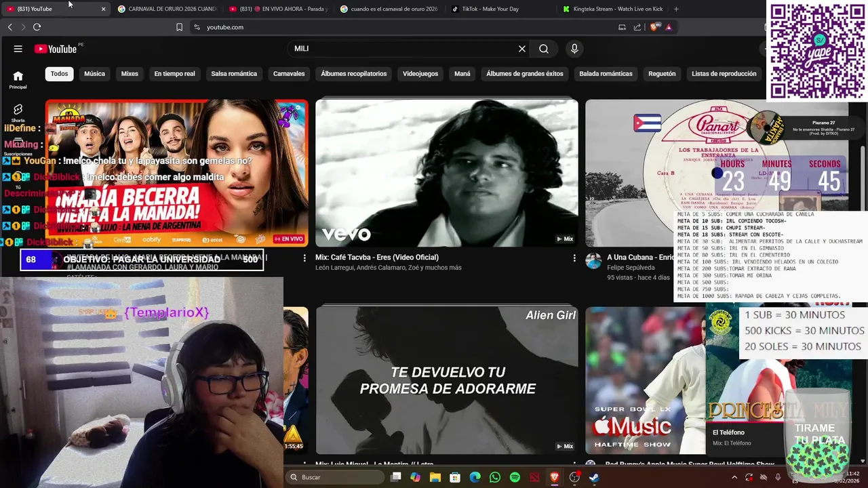Switch to cuando es el carnaval tab

pyautogui.click(x=389, y=9)
